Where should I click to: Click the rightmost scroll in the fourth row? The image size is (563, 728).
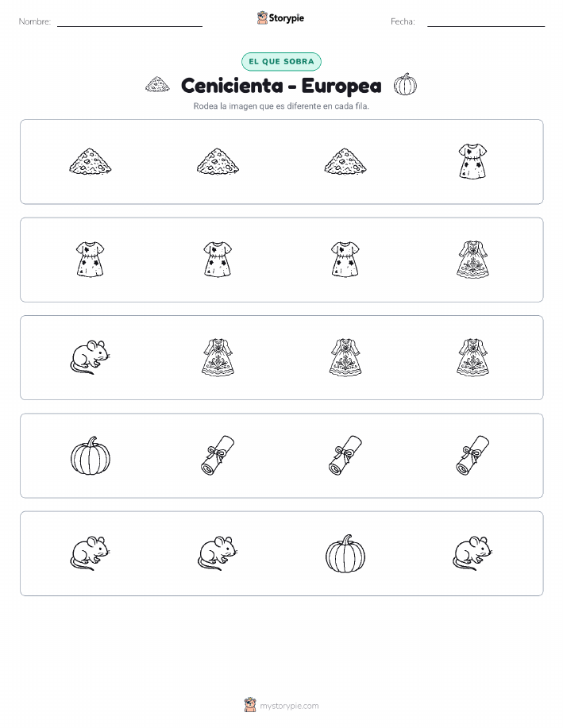(472, 456)
